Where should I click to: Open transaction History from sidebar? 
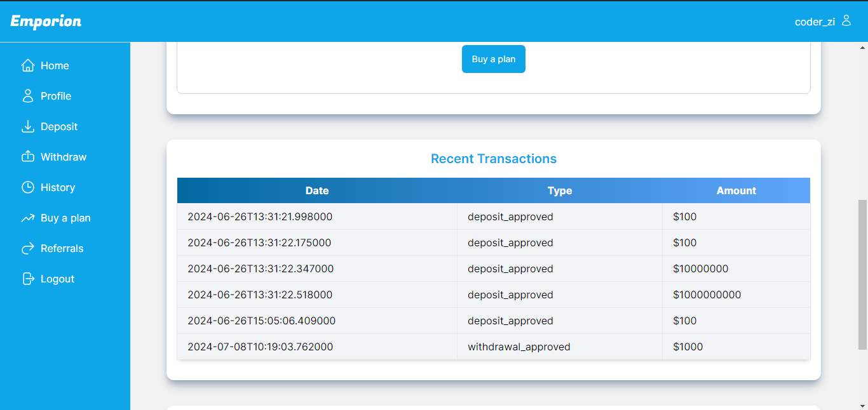tap(58, 187)
